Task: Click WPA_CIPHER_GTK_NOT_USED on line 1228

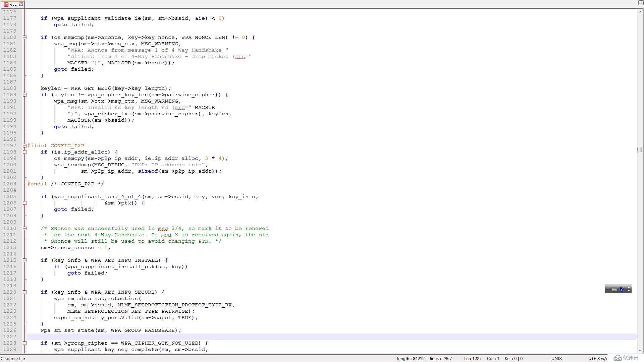Action: [160, 343]
